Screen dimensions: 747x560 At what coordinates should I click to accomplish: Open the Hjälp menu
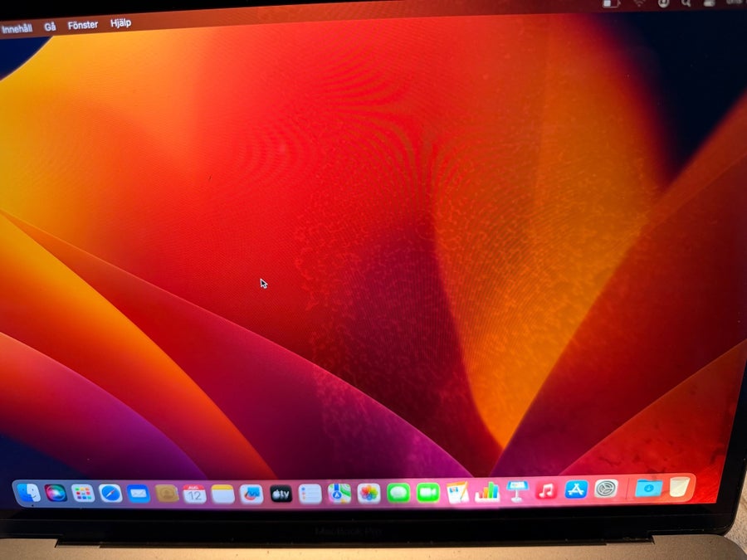tap(120, 23)
